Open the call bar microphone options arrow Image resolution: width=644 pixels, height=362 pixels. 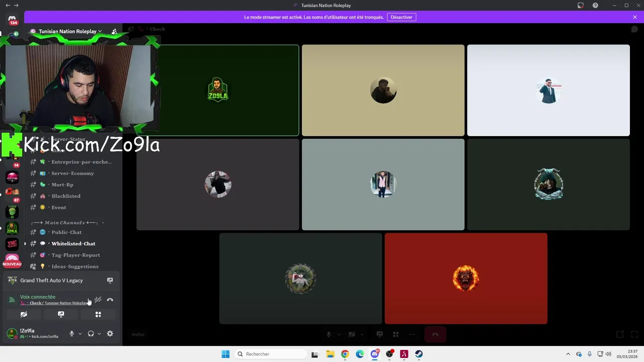click(339, 334)
